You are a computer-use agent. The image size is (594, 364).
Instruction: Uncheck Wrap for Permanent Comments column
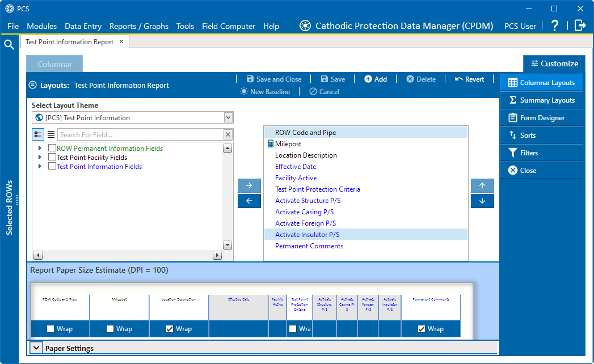pyautogui.click(x=422, y=329)
